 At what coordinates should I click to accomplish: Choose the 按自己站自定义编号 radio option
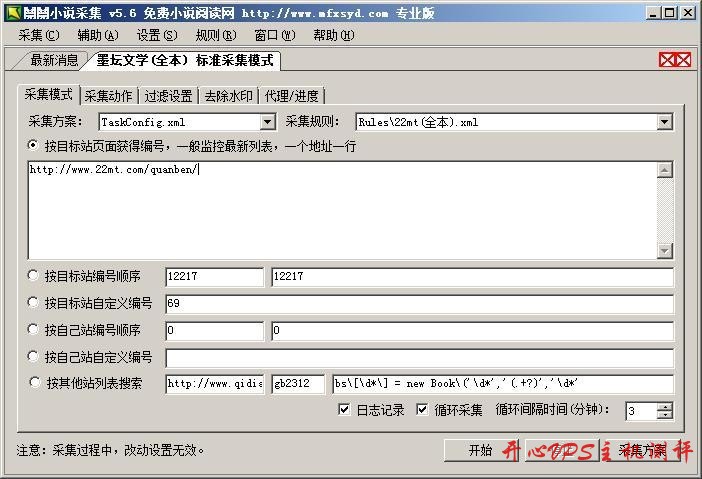click(34, 357)
